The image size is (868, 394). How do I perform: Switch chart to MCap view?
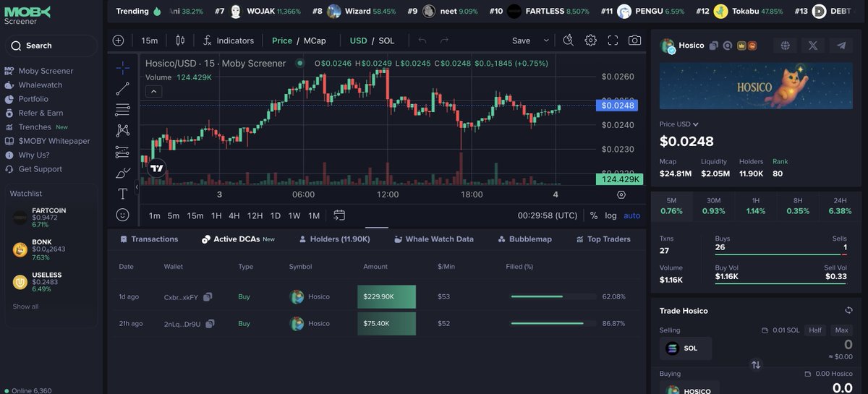[x=315, y=40]
